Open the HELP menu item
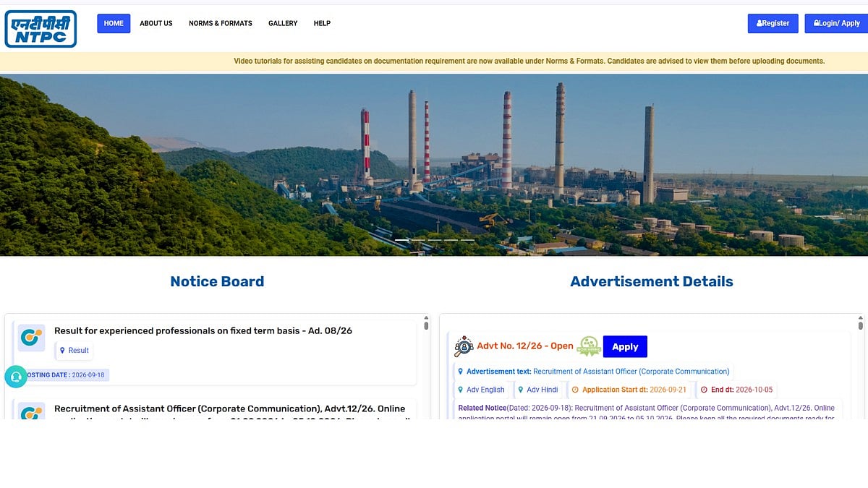Screen dimensions: 868x488 click(x=322, y=23)
